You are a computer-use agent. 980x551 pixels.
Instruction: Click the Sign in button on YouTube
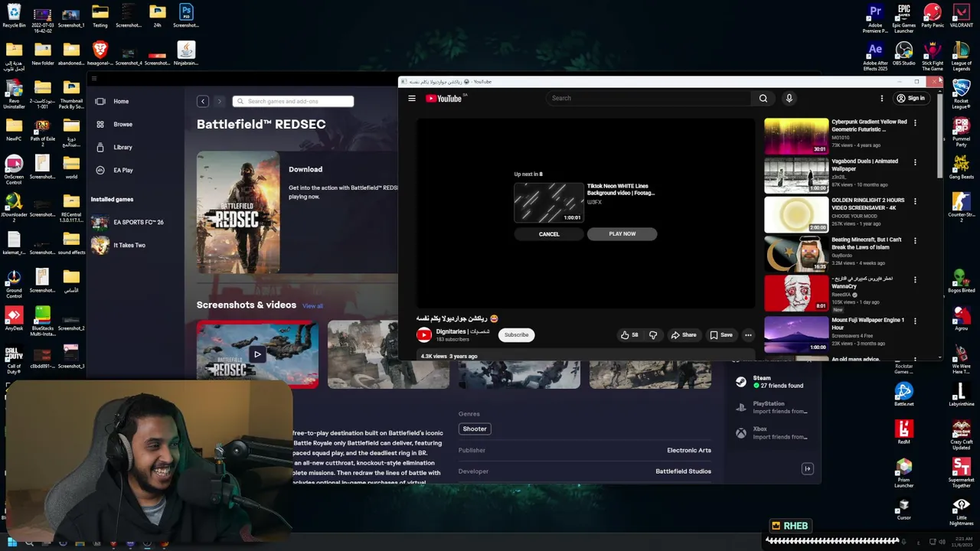(x=911, y=98)
